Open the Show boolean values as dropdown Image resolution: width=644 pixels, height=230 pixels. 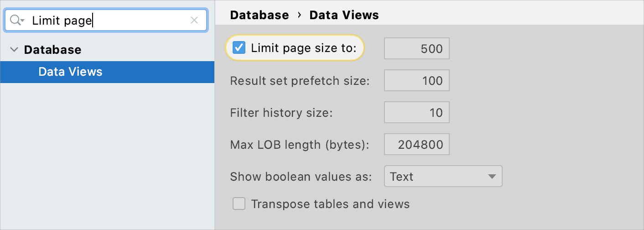pos(442,177)
